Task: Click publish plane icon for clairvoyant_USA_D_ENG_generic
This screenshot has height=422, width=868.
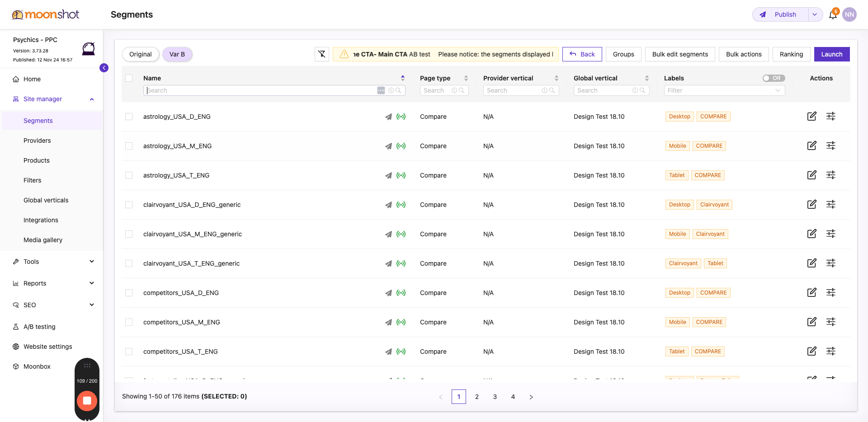Action: pos(388,205)
